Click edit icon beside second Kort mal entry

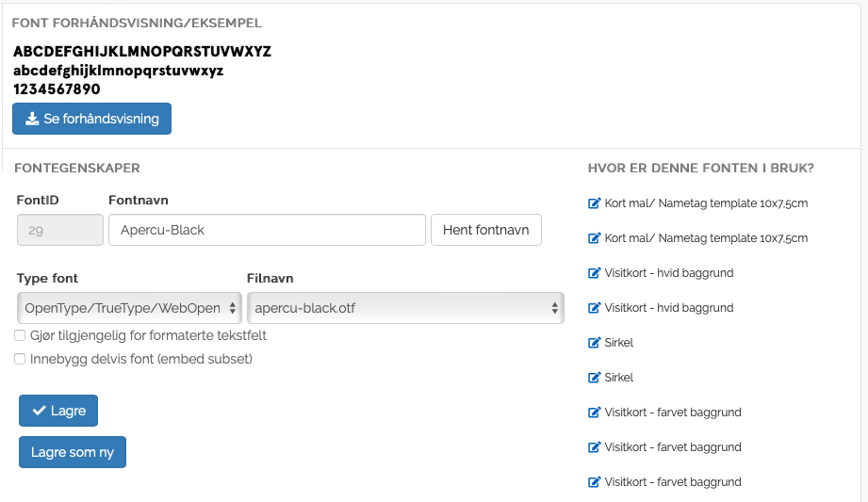click(x=594, y=238)
